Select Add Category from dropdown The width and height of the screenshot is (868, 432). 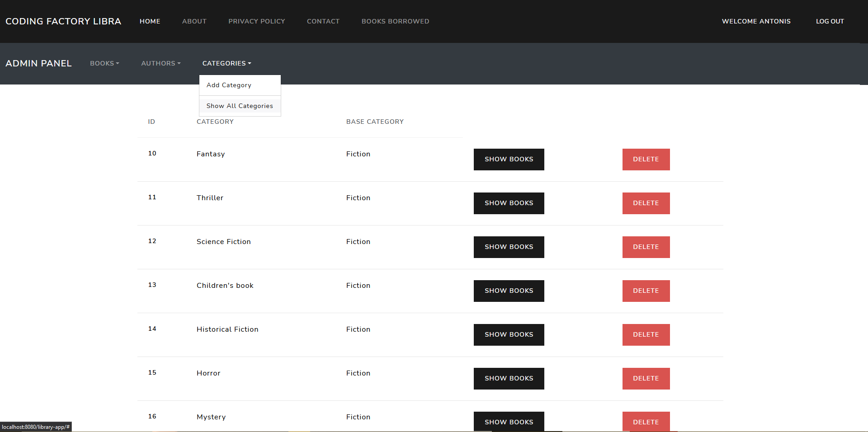229,85
